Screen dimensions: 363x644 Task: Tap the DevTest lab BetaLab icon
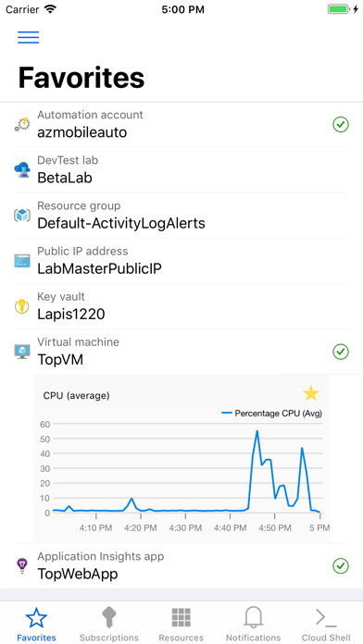click(x=22, y=169)
